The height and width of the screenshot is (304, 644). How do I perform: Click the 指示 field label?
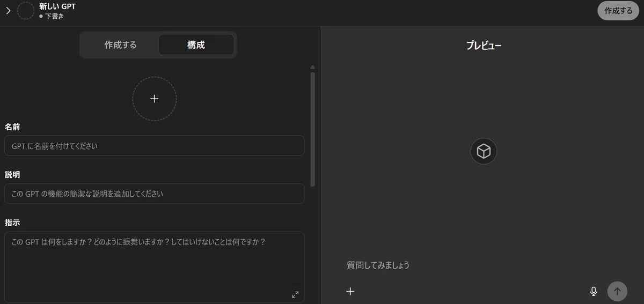coord(12,222)
